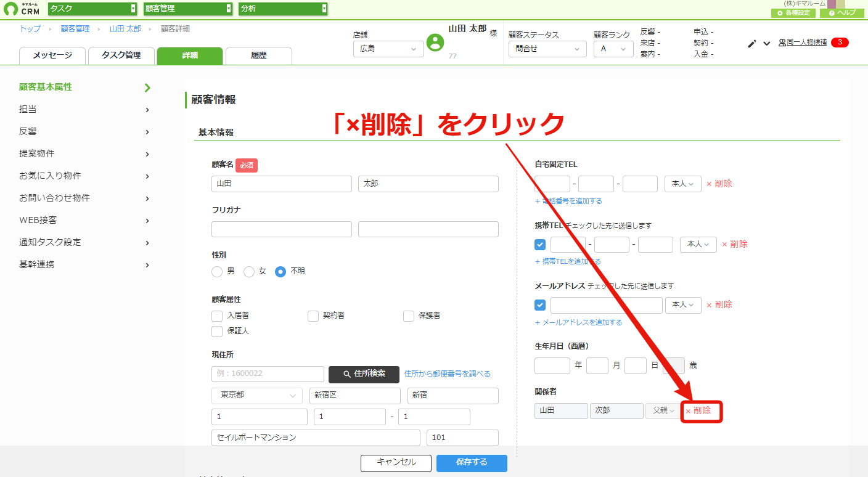
Task: Click 住所から郵便番号を調べる link
Action: tap(448, 374)
